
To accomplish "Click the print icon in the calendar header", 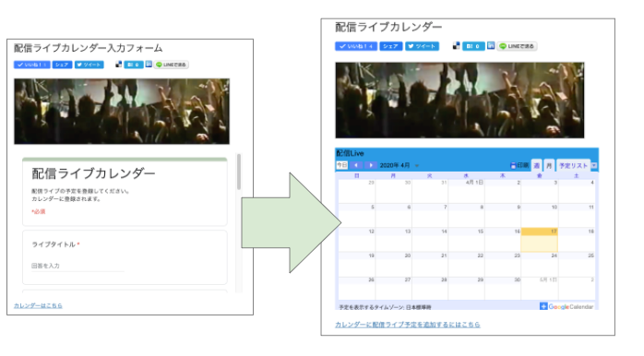I will pos(513,165).
